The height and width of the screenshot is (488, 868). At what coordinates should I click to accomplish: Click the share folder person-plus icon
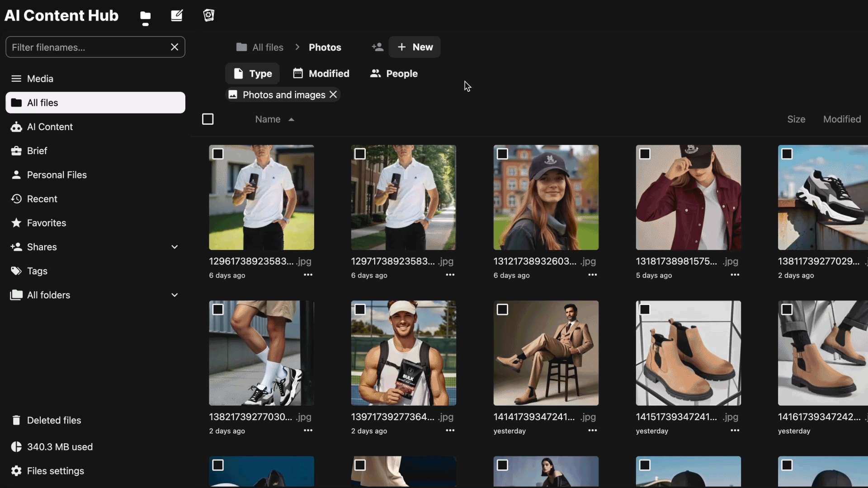coord(377,47)
